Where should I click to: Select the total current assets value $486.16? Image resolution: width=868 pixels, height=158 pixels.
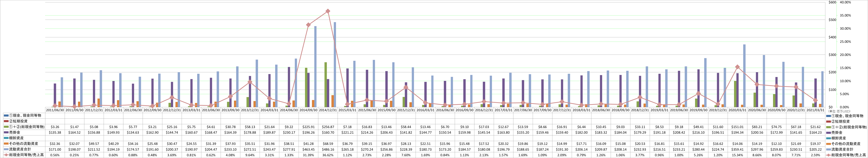328,149
